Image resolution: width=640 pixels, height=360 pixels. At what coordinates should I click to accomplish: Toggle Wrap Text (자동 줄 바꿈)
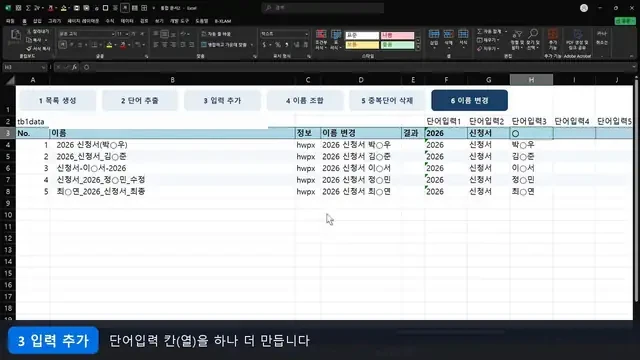click(216, 34)
